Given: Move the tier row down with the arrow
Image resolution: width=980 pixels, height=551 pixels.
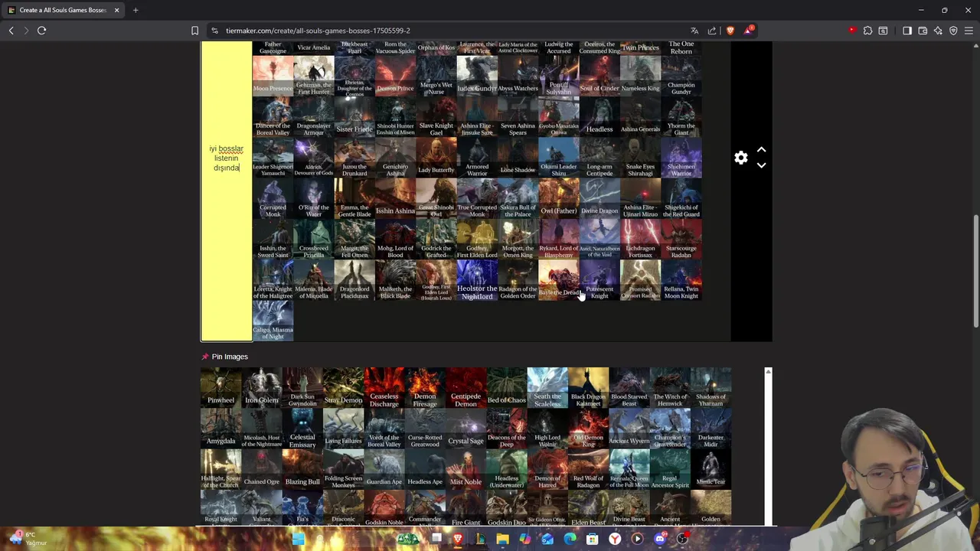Looking at the screenshot, I should pos(761,165).
